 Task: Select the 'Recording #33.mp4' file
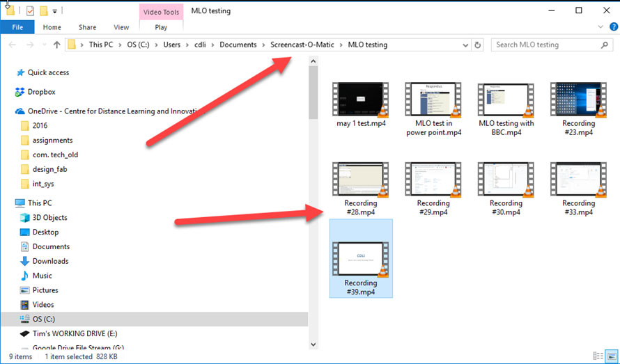pyautogui.click(x=578, y=189)
